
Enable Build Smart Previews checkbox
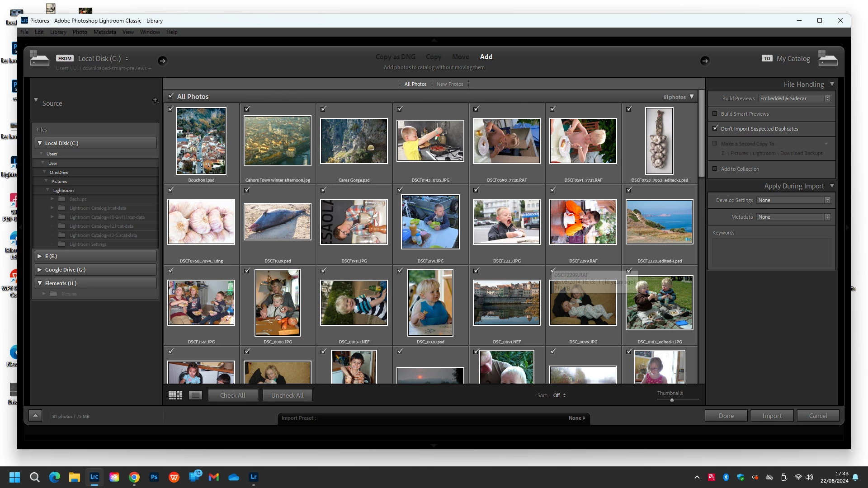715,114
